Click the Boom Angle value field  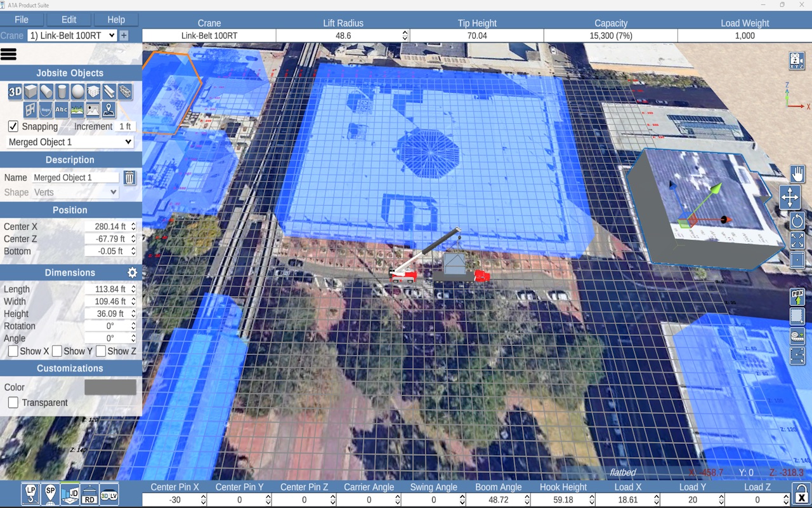point(498,500)
